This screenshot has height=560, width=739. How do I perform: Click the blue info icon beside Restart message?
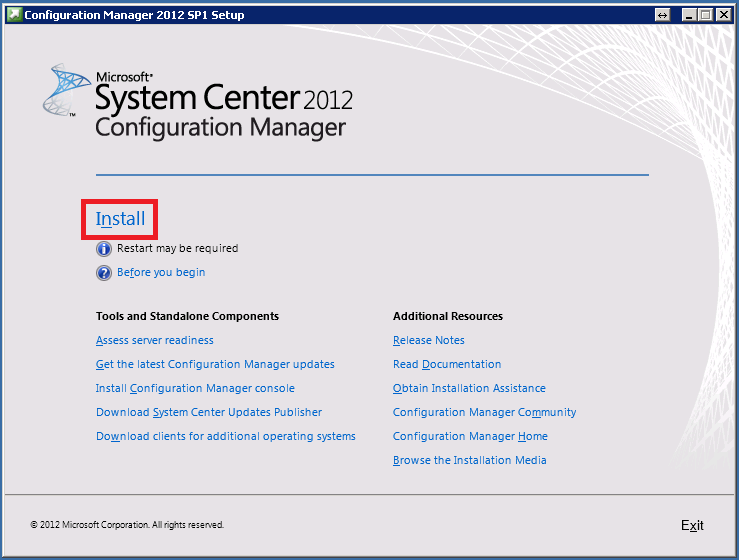pyautogui.click(x=104, y=248)
